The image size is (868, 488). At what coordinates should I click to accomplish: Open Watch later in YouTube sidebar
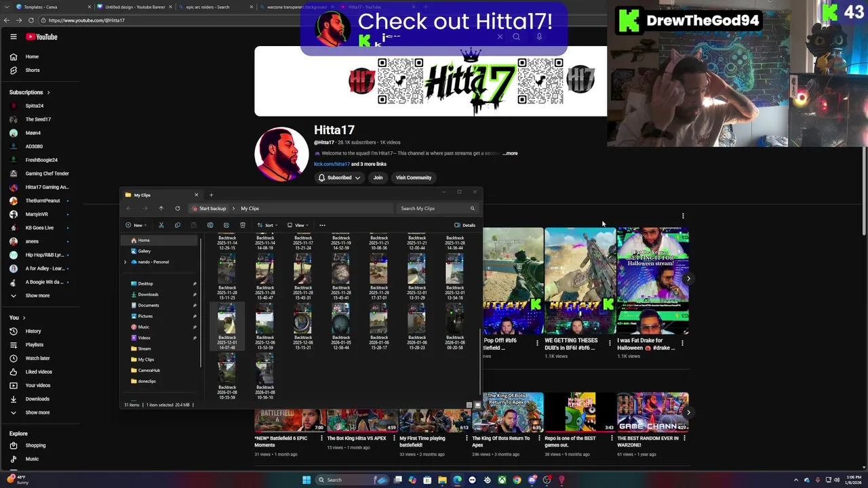38,358
